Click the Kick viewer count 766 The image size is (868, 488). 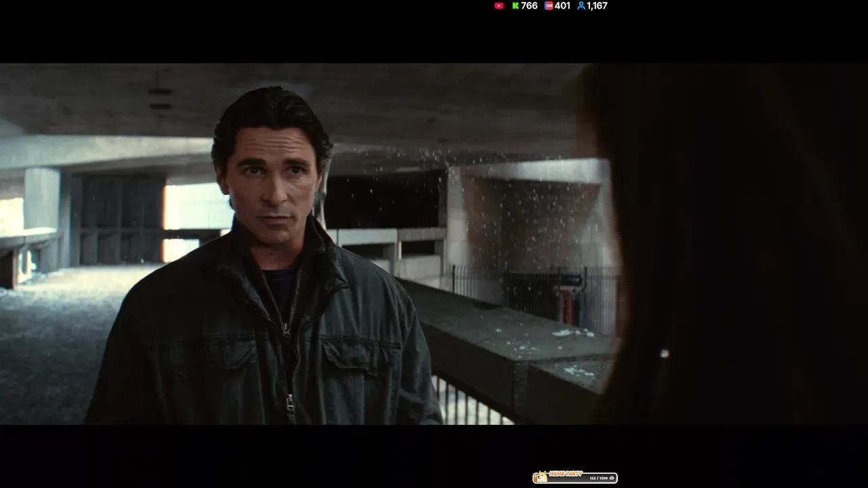point(529,5)
